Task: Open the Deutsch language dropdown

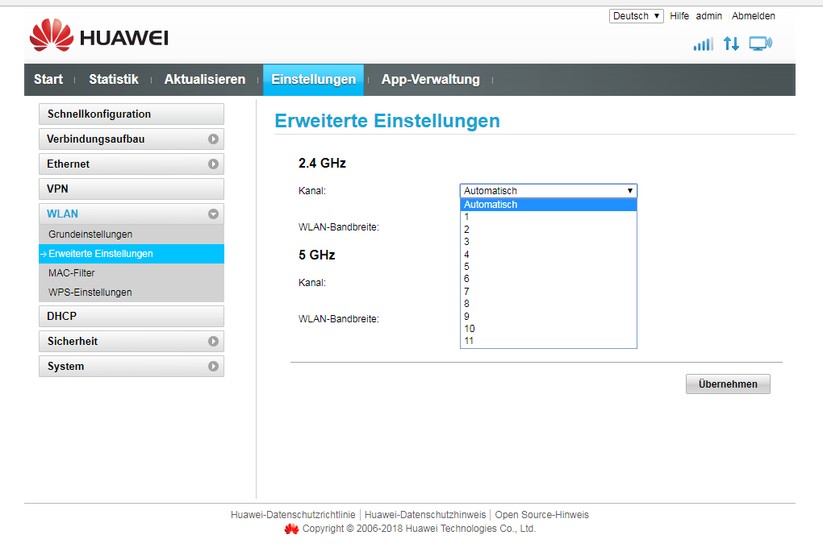Action: coord(636,16)
